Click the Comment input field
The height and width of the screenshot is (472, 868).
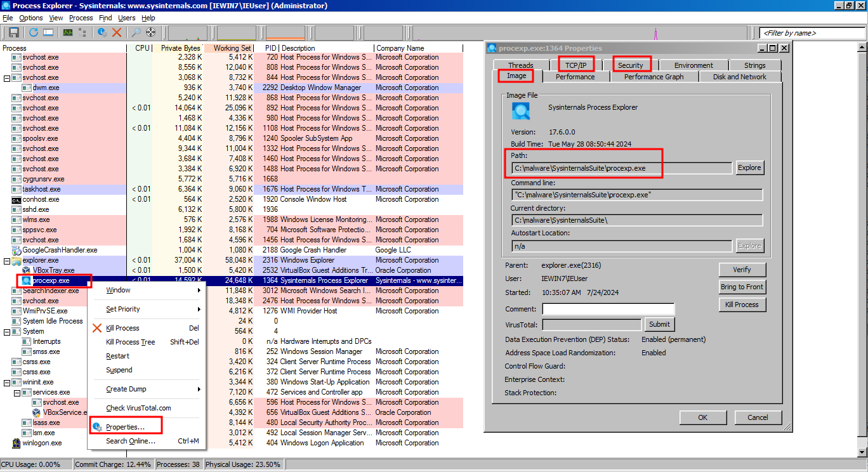[x=608, y=309]
